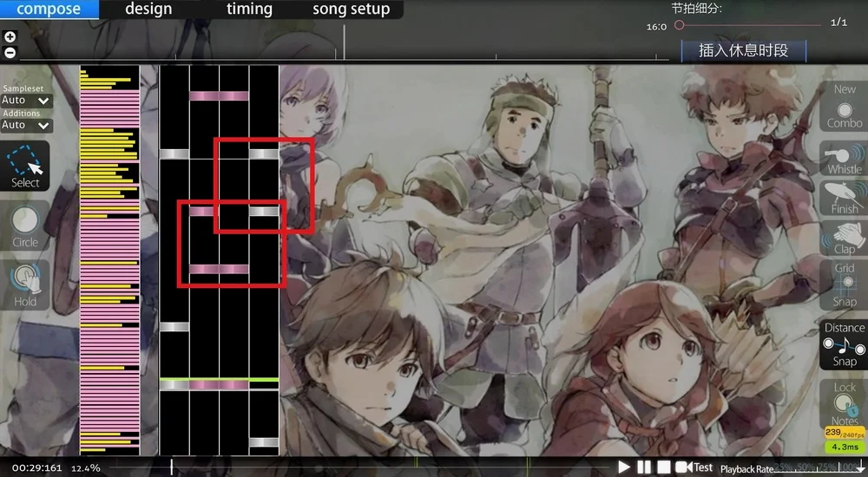This screenshot has height=477, width=868.
Task: Adjust the beat snap divisor slider handle
Action: [680, 25]
